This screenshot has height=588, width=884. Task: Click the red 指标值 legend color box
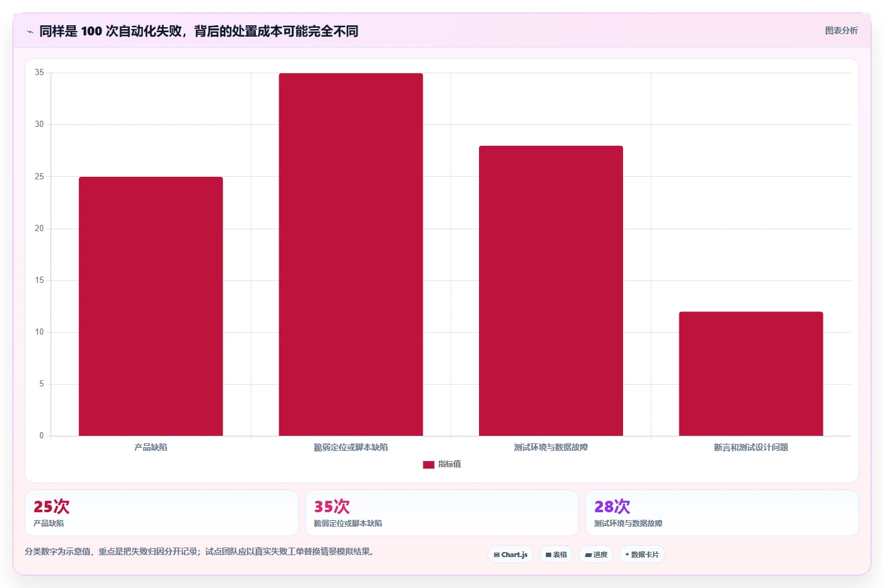click(428, 464)
